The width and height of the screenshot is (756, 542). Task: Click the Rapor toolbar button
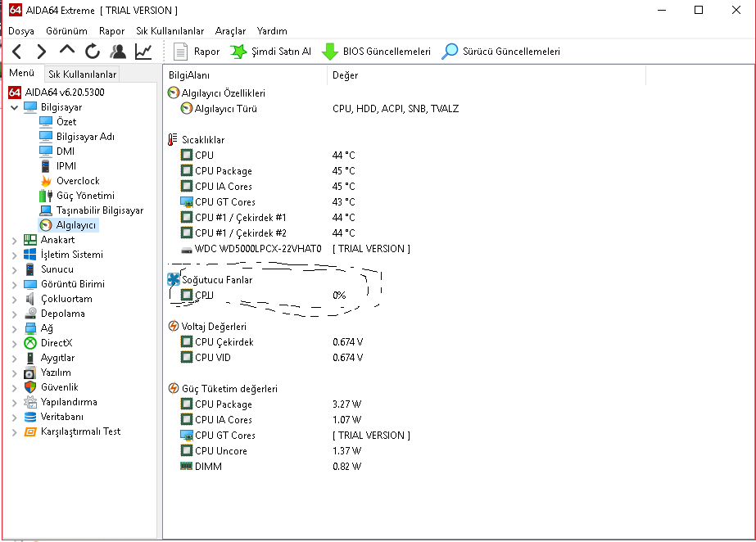pyautogui.click(x=197, y=52)
